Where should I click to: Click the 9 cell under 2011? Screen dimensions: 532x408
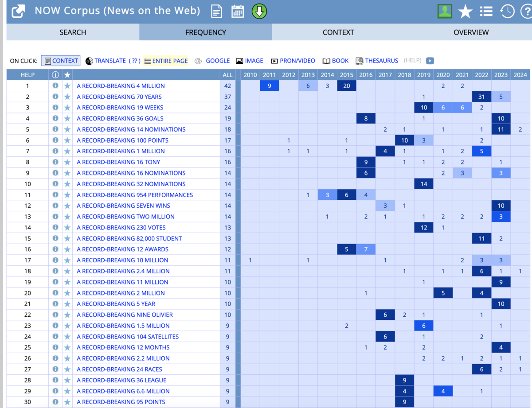270,86
